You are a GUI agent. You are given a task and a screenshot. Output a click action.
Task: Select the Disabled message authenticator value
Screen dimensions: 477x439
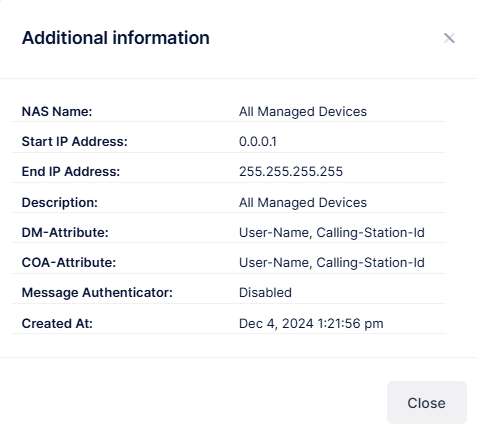[x=265, y=292]
